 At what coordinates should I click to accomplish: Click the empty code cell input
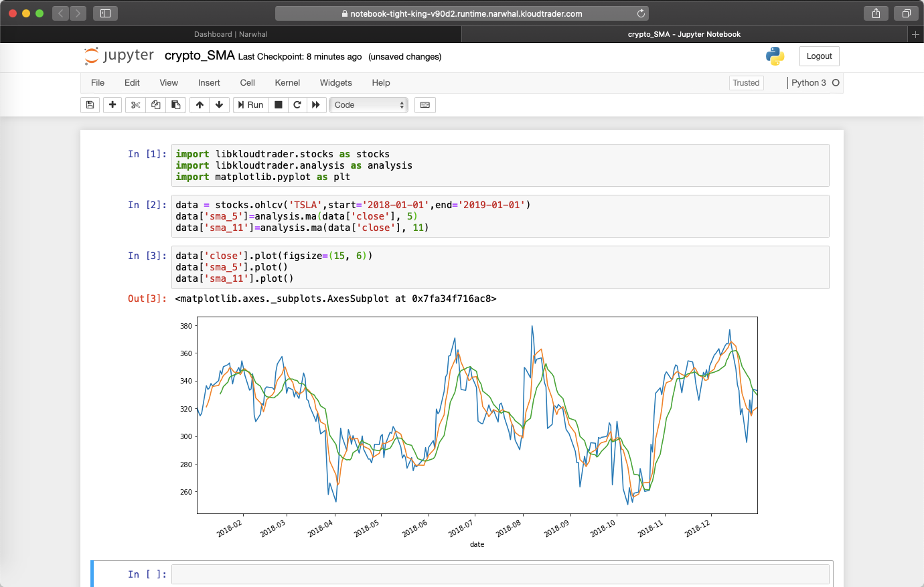point(499,574)
